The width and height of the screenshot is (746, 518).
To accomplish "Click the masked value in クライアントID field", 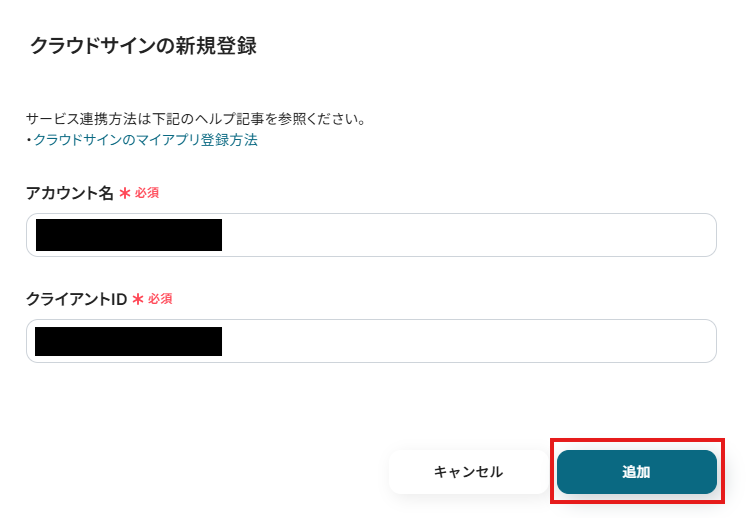I will 128,341.
